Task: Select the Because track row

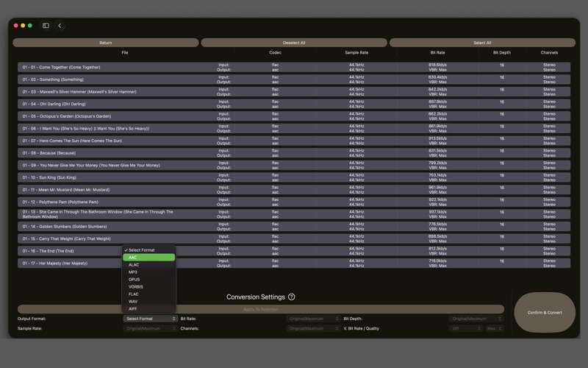Action: pyautogui.click(x=294, y=153)
